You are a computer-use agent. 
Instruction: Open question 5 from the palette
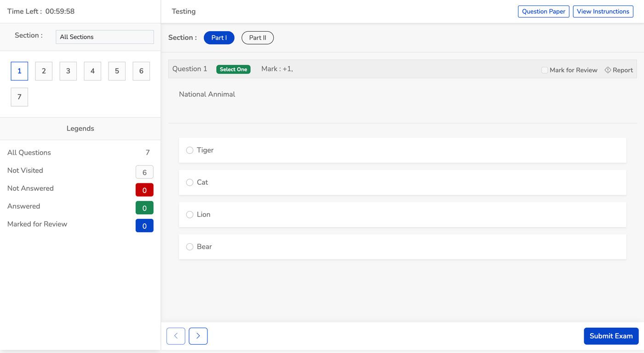point(117,71)
